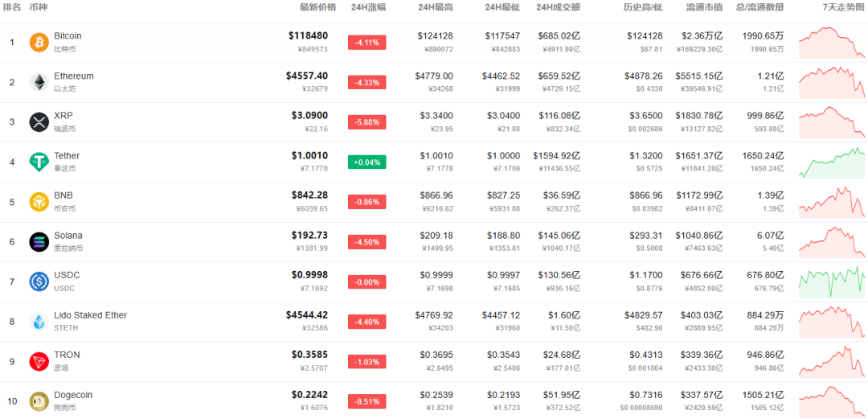Click the BNB yellow logo icon
Viewport: 868px width, 419px height.
tap(39, 202)
